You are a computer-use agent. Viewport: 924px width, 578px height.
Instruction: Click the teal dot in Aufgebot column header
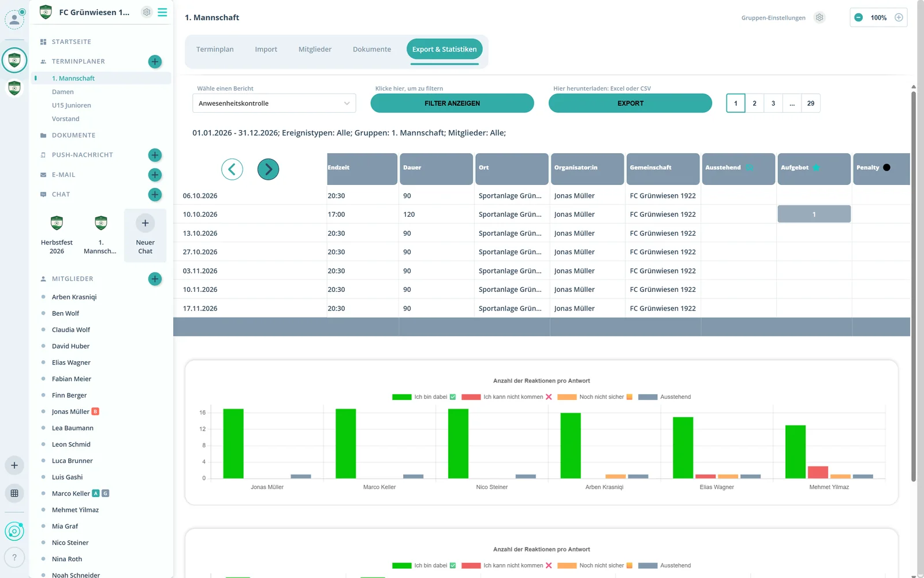pos(816,168)
